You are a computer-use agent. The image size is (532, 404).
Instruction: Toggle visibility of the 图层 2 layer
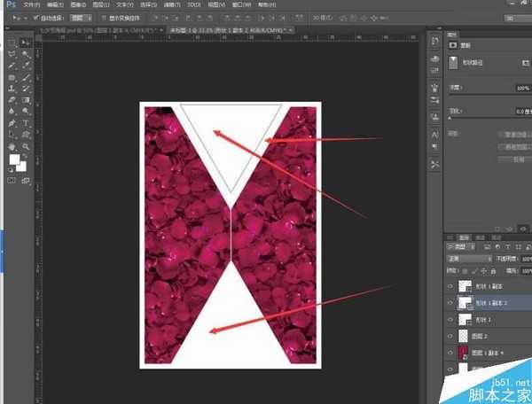pos(451,336)
